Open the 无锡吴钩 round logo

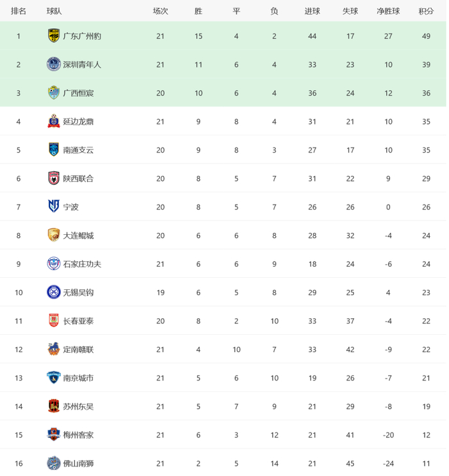[54, 292]
